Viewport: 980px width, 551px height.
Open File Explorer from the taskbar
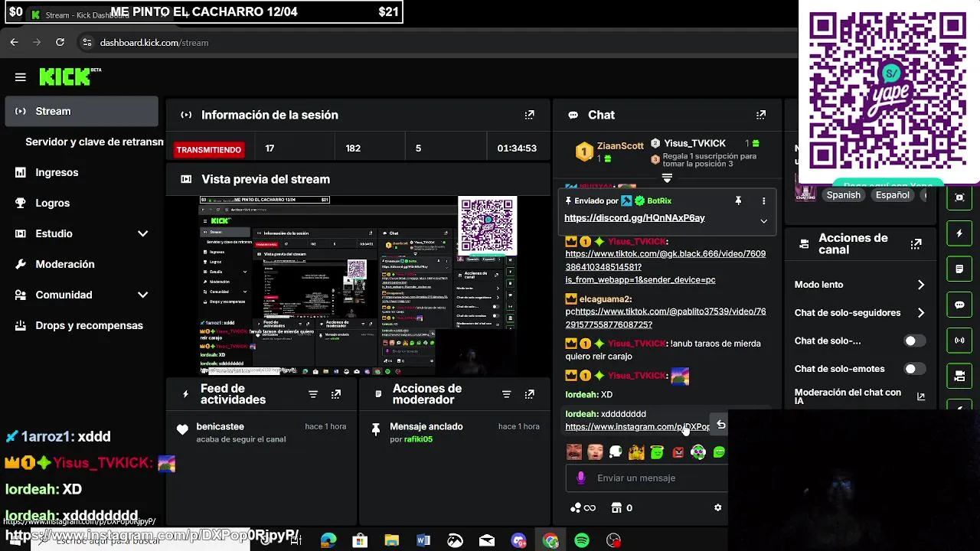coord(391,541)
